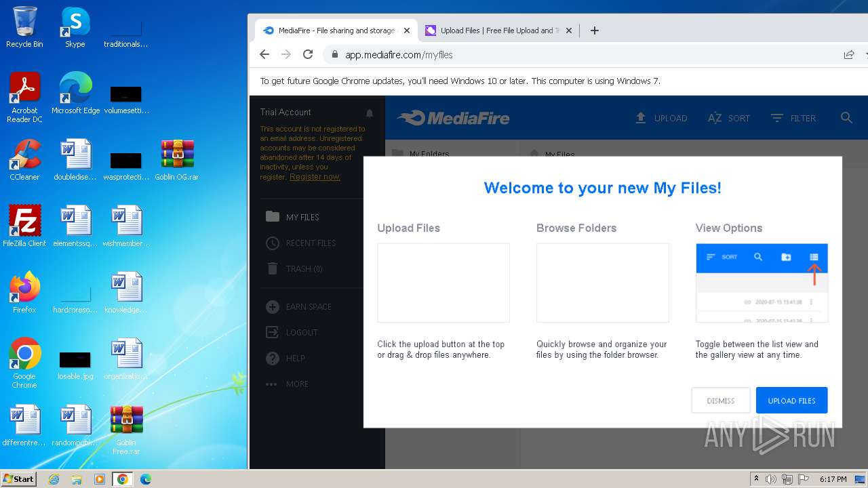Click the View Options preview thumbnail
The image size is (868, 488).
tap(762, 283)
